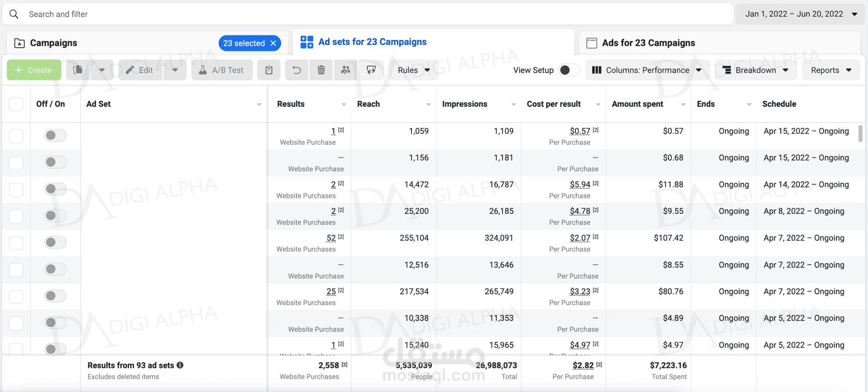Check the row with $107.42 spent
Image resolution: width=868 pixels, height=392 pixels.
[x=16, y=243]
